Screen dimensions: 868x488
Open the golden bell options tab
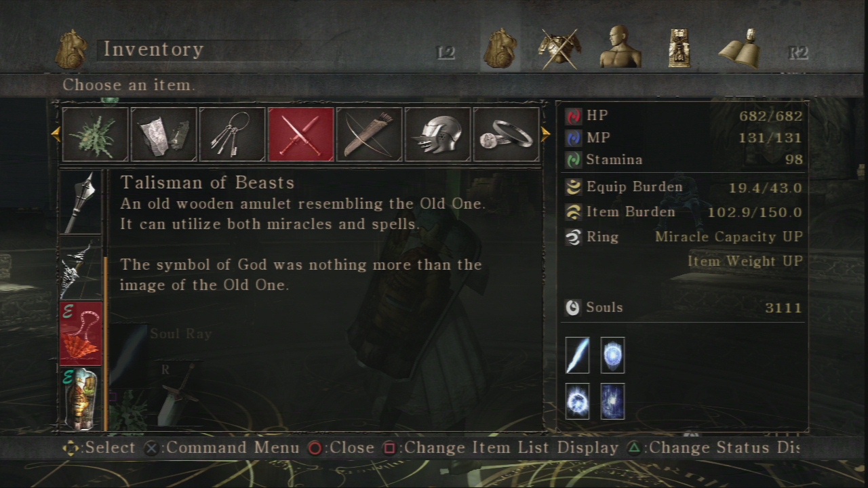click(740, 48)
